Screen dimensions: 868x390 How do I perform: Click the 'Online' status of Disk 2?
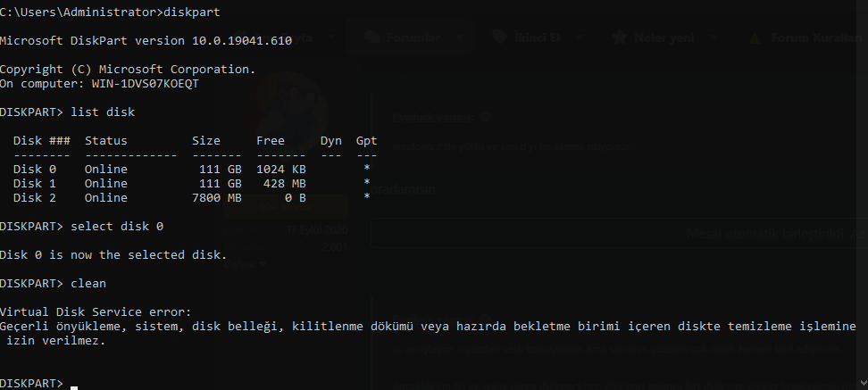pyautogui.click(x=105, y=198)
